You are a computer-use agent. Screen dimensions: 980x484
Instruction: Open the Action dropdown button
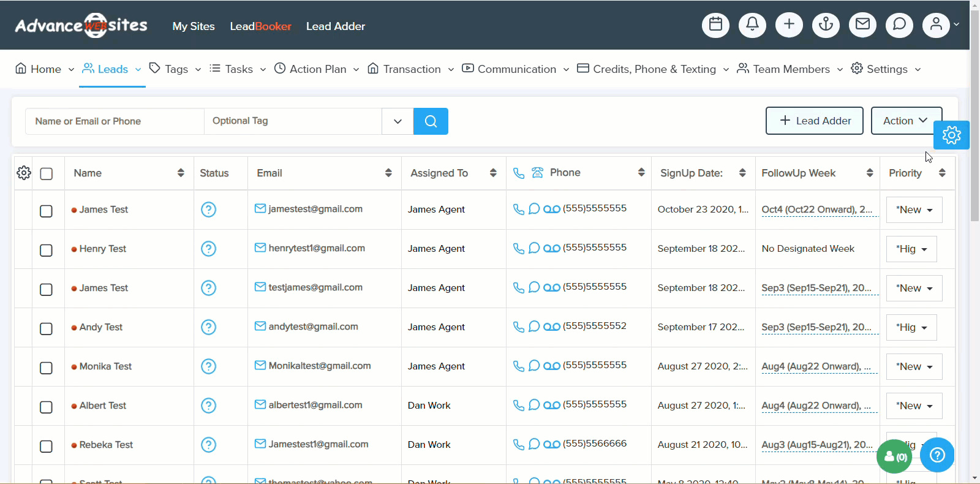click(905, 121)
